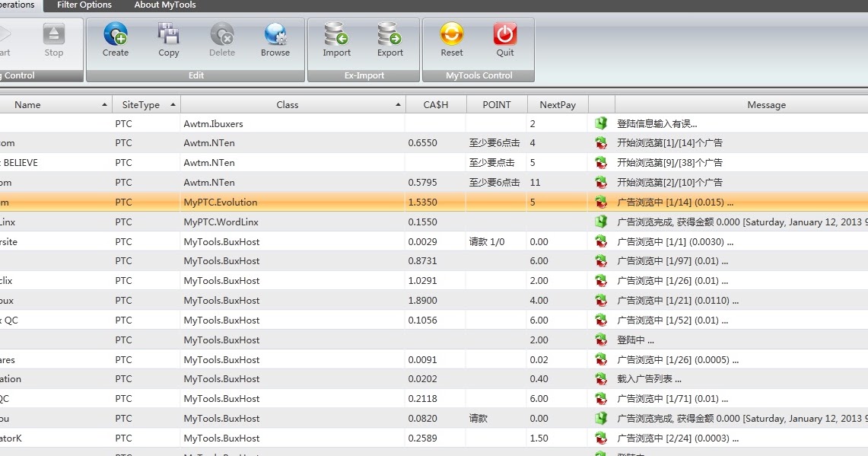The height and width of the screenshot is (456, 868).
Task: Sort by the SiteType column header
Action: 147,105
